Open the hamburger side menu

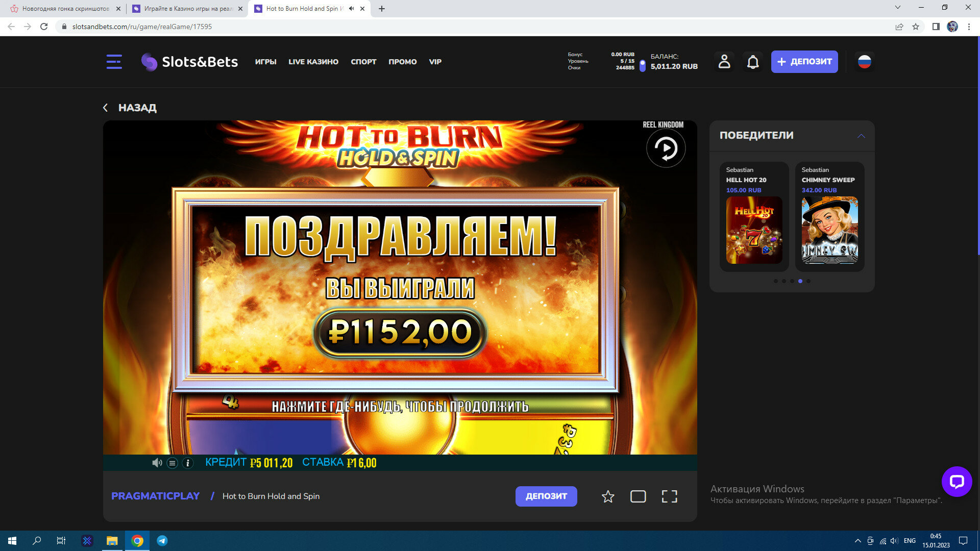114,62
